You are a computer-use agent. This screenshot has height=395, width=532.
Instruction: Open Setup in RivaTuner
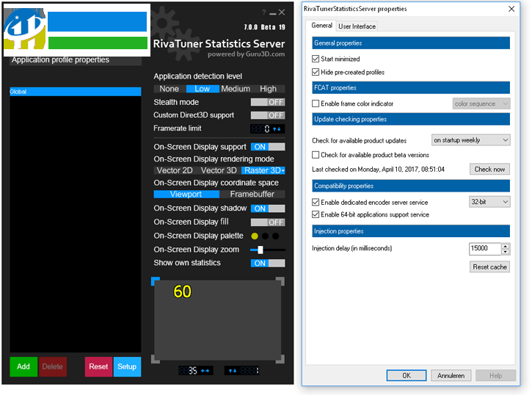pos(127,366)
